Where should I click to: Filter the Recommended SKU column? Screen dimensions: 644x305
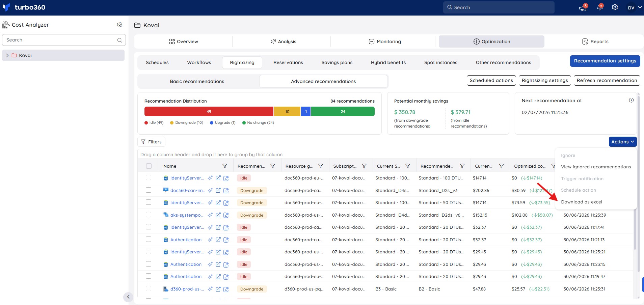[x=462, y=166]
